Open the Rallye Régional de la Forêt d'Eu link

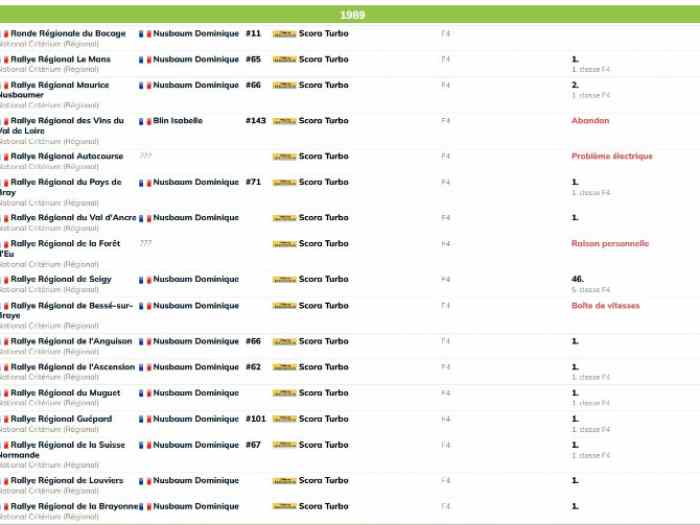[x=60, y=249]
